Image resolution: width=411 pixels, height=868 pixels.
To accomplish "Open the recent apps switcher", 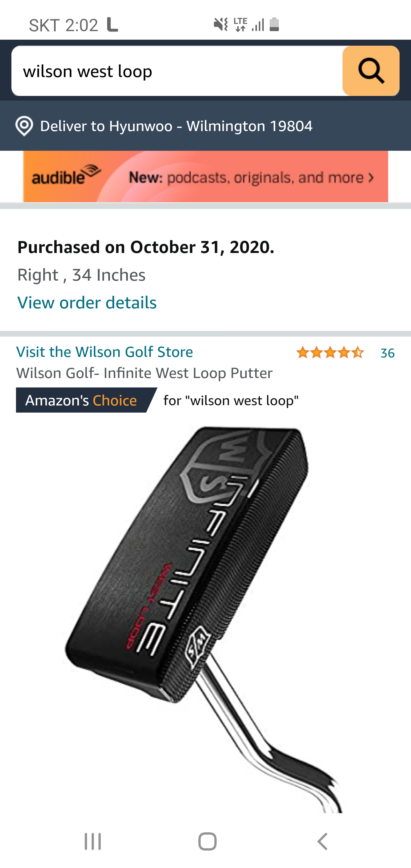I will 93,841.
